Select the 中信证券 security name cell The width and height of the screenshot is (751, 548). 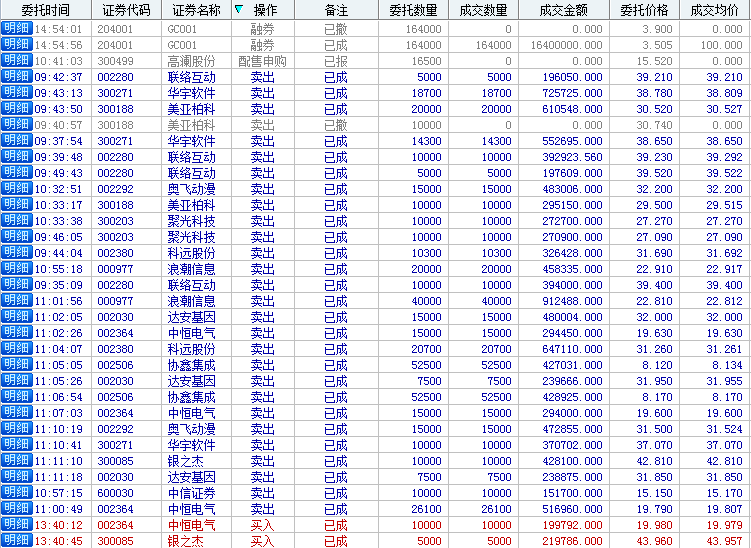[x=192, y=493]
